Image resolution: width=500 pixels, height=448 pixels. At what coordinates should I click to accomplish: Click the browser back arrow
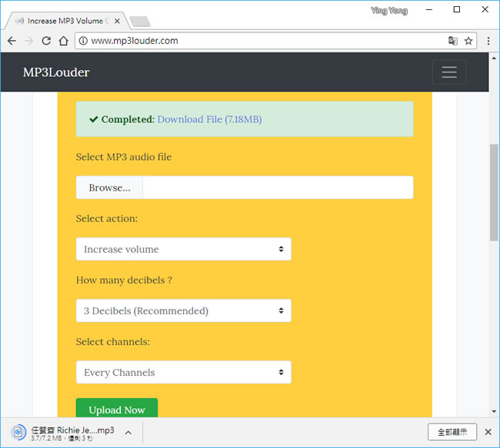coord(12,41)
